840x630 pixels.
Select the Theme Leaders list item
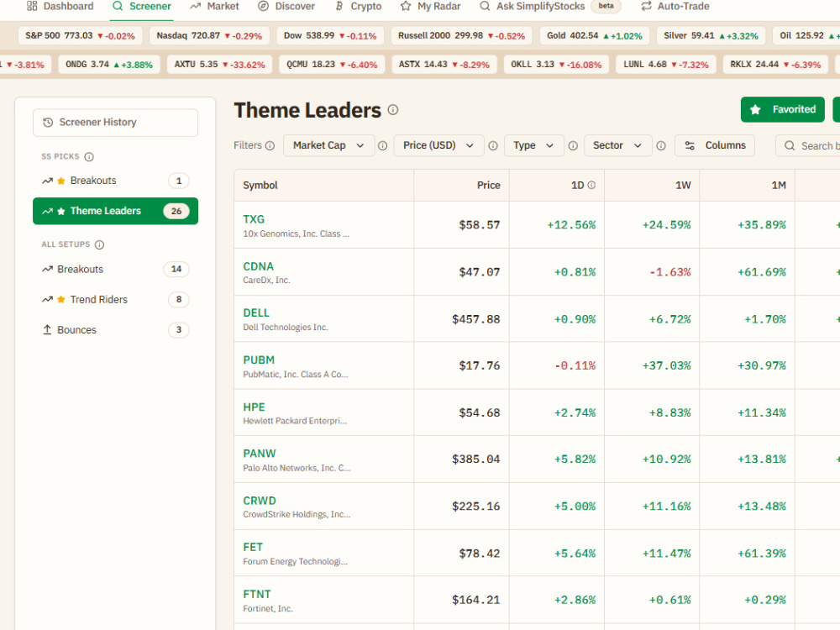[x=115, y=211]
